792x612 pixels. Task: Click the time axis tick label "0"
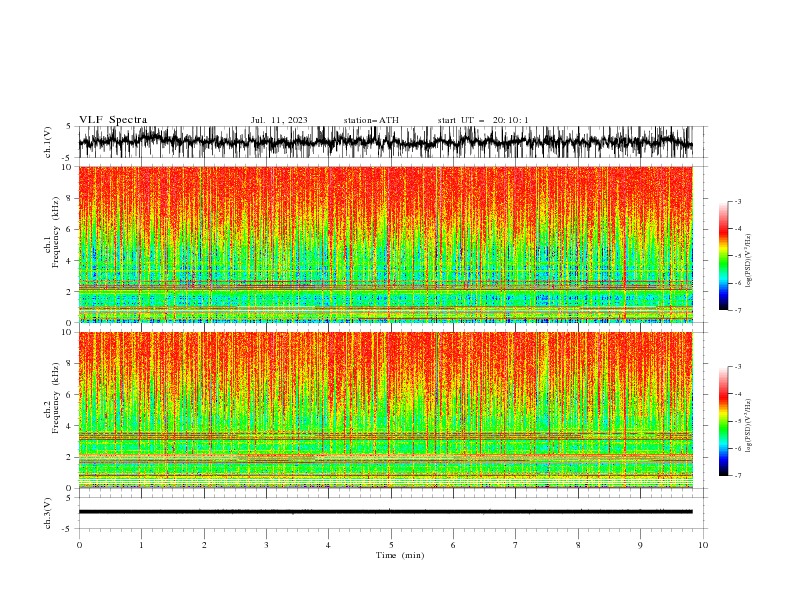79,545
